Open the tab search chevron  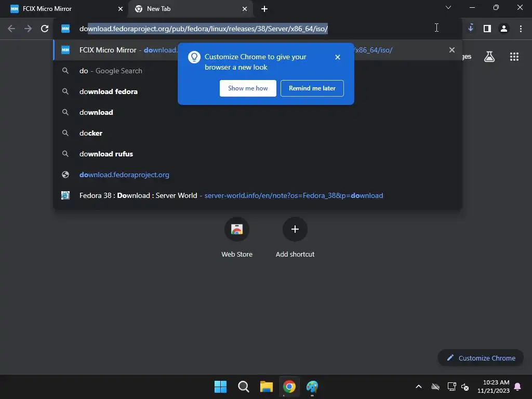pos(448,7)
